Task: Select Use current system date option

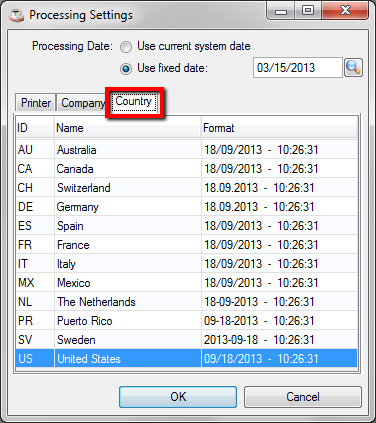Action: [126, 47]
